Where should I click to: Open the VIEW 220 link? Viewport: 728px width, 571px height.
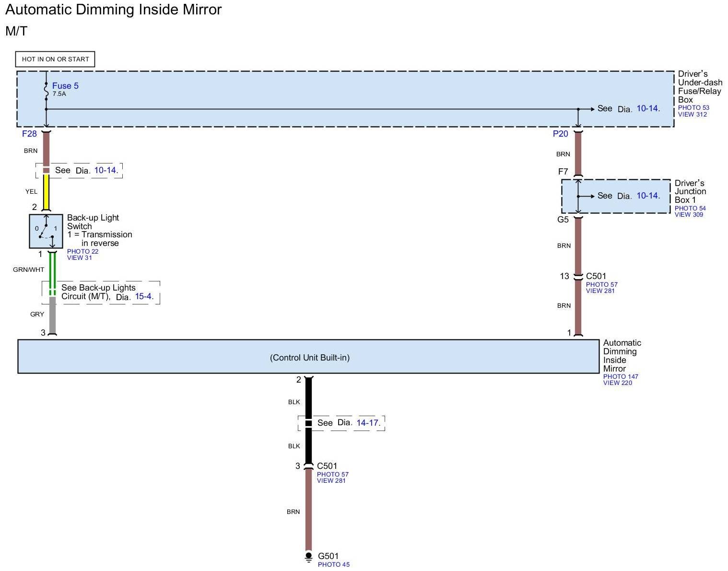point(617,383)
